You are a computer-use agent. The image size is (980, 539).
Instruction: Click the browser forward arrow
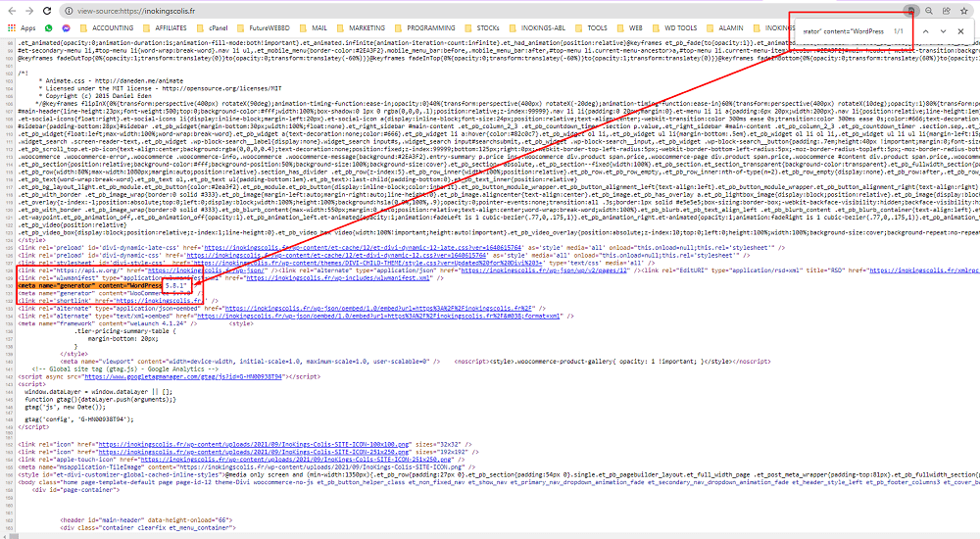tap(29, 11)
